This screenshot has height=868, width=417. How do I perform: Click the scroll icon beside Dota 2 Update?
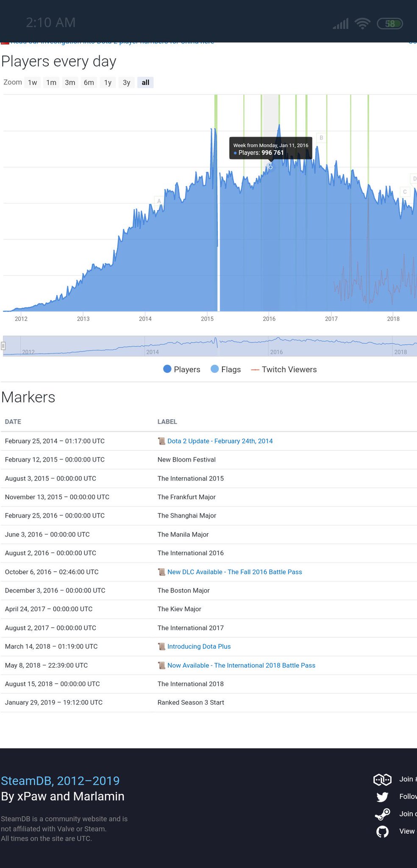point(161,441)
